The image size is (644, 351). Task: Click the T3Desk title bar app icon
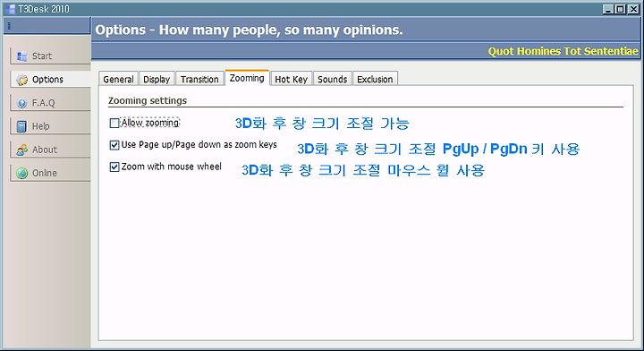pyautogui.click(x=10, y=9)
